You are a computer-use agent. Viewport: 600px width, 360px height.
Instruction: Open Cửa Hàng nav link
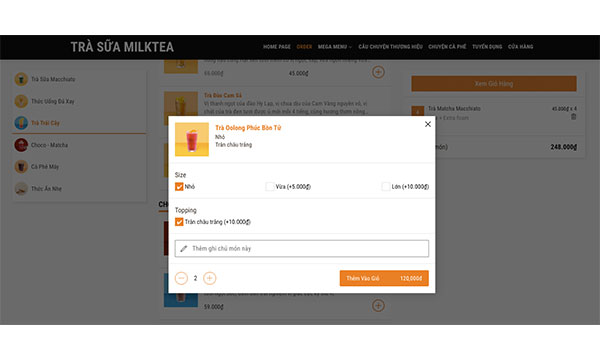(520, 47)
